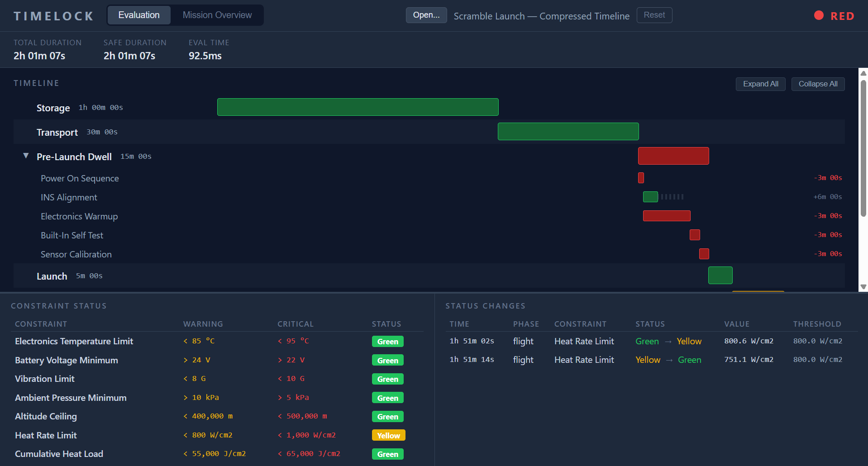Click Expand All in the timeline

click(x=761, y=84)
